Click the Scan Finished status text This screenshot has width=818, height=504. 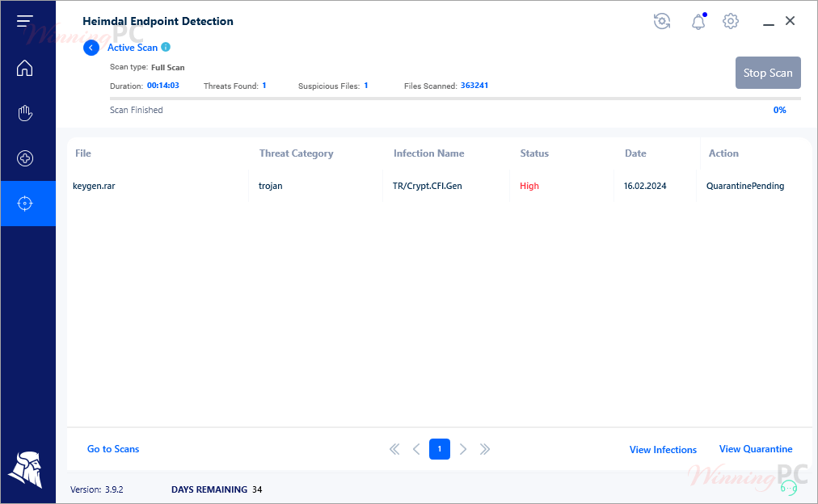pos(136,110)
